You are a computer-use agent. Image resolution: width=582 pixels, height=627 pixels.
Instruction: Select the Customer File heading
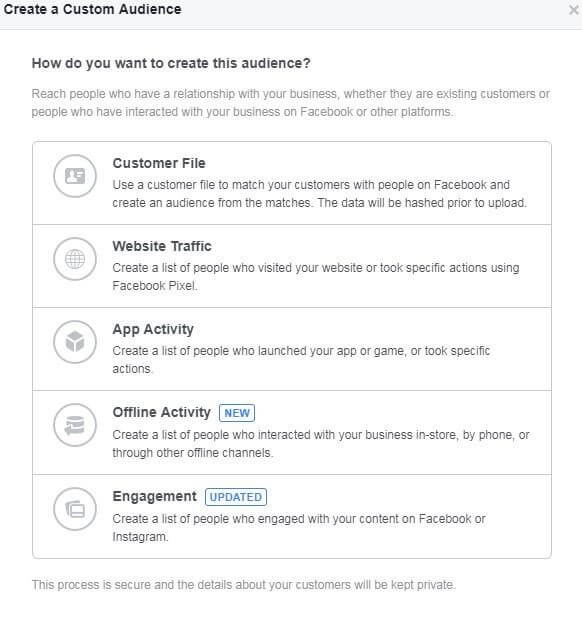pos(159,163)
